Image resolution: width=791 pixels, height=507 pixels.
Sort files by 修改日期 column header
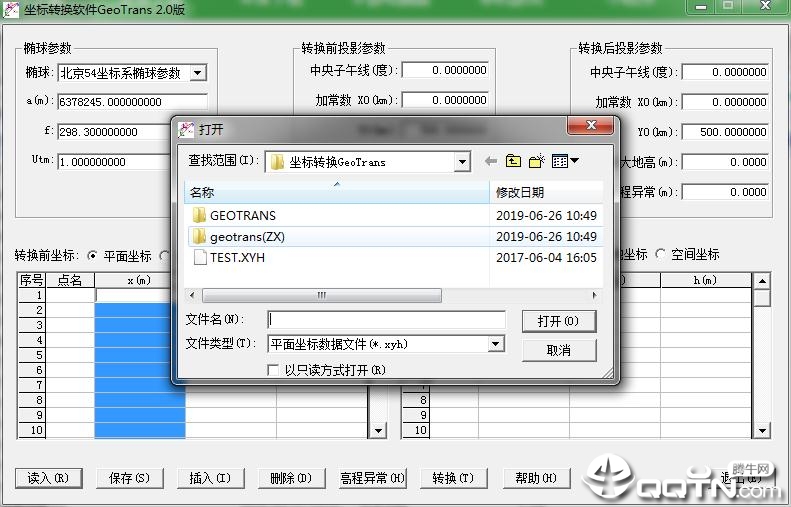(545, 192)
